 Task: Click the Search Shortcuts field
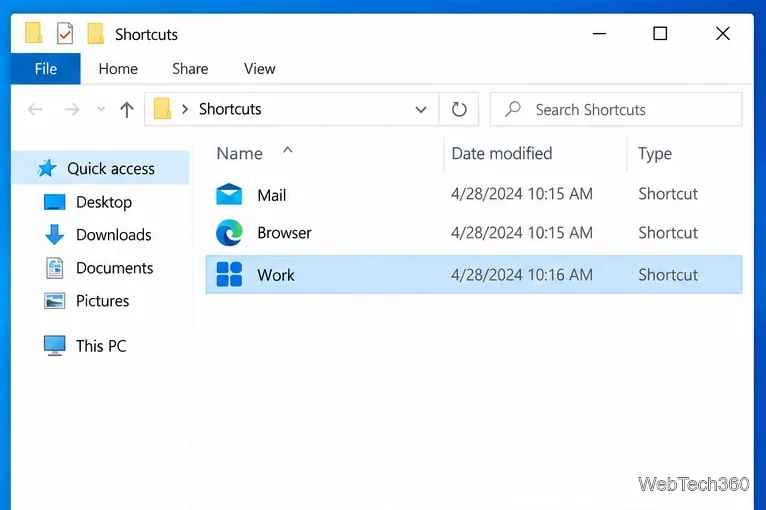[x=616, y=109]
